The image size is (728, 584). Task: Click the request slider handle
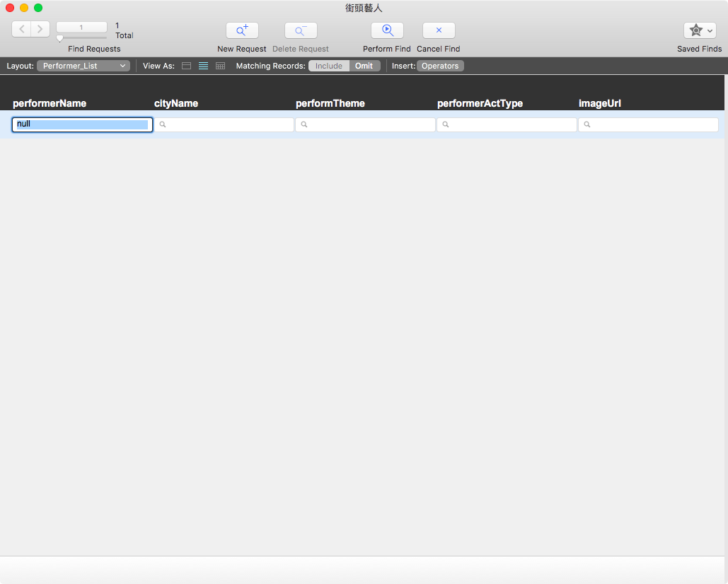(60, 38)
